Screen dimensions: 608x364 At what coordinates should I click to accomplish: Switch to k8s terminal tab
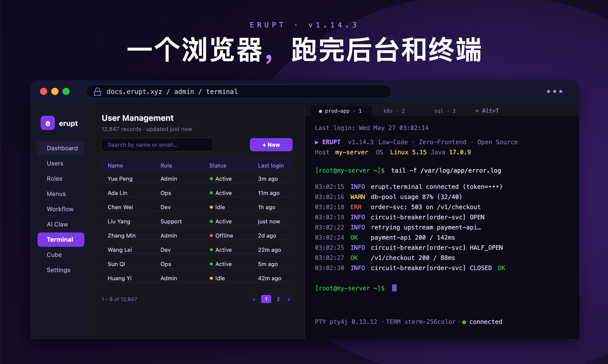pyautogui.click(x=394, y=111)
